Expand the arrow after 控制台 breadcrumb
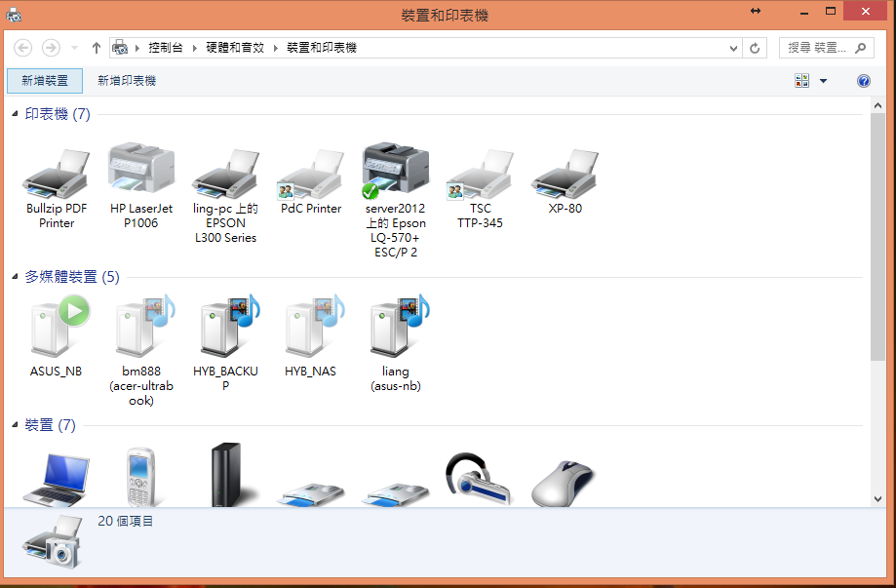896x588 pixels. point(195,48)
